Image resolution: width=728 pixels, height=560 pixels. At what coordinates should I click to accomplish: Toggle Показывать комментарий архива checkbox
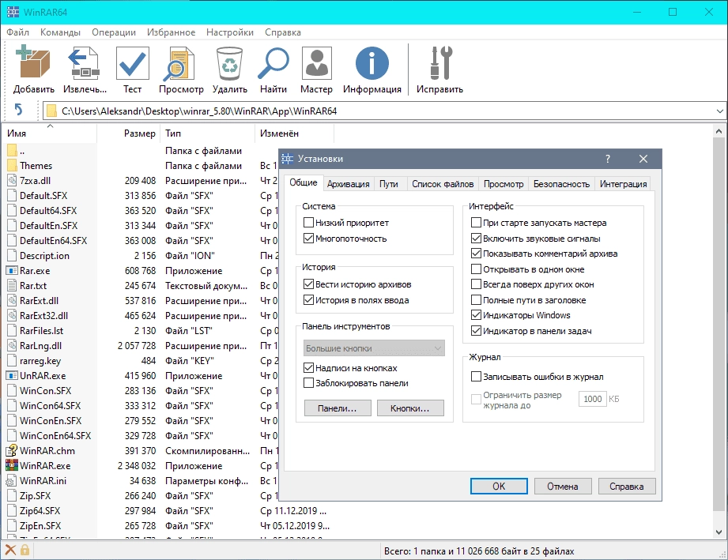click(x=476, y=254)
